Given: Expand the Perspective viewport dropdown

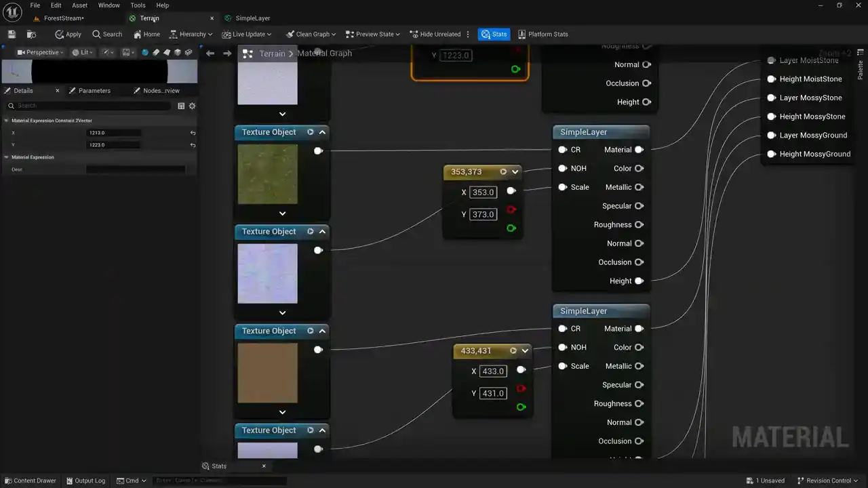Looking at the screenshot, I should [40, 52].
